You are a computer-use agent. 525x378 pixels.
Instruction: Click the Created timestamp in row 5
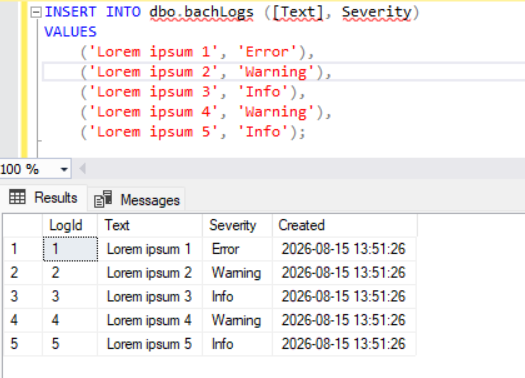(344, 344)
